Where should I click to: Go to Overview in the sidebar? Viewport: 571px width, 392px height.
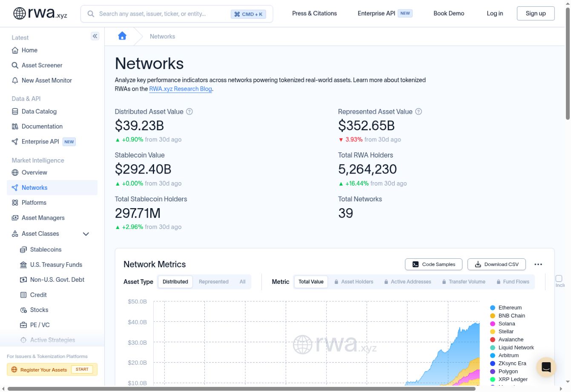click(x=52, y=172)
